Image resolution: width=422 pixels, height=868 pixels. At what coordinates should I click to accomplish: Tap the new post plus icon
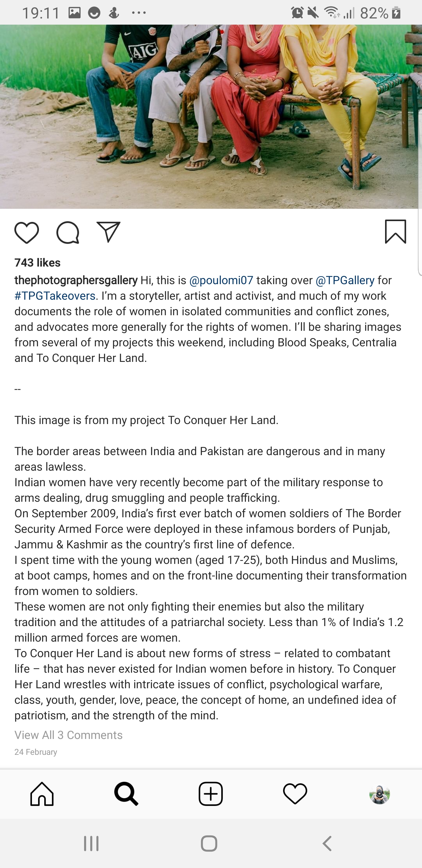(211, 794)
